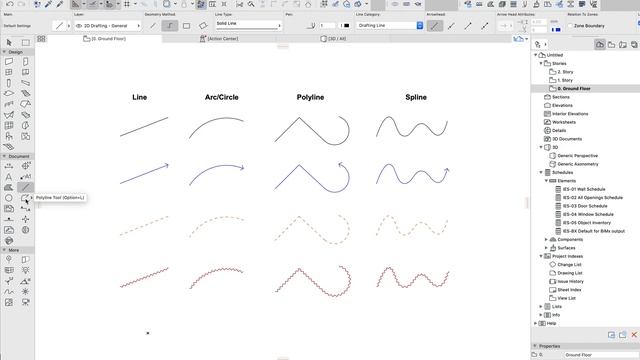Switch to the 3D / All tab
The height and width of the screenshot is (360, 640).
333,38
